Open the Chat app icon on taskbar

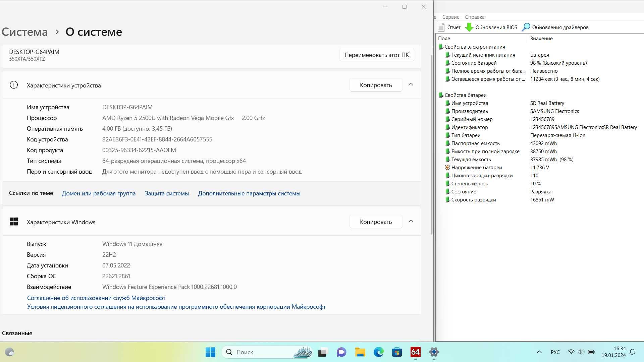tap(341, 352)
